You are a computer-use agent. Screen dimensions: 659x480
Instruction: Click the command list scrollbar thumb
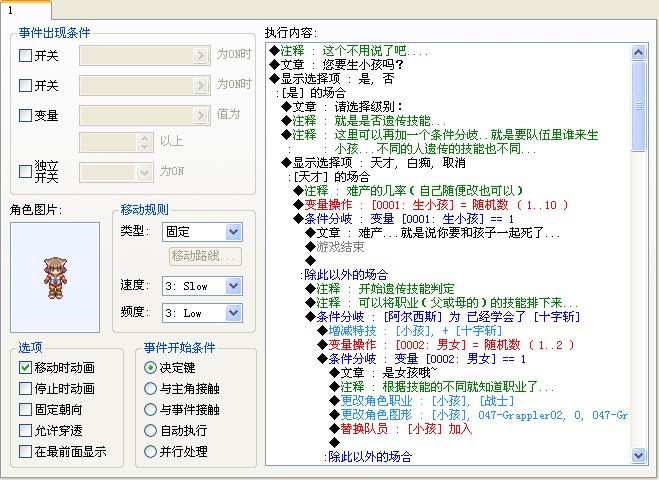pyautogui.click(x=638, y=106)
